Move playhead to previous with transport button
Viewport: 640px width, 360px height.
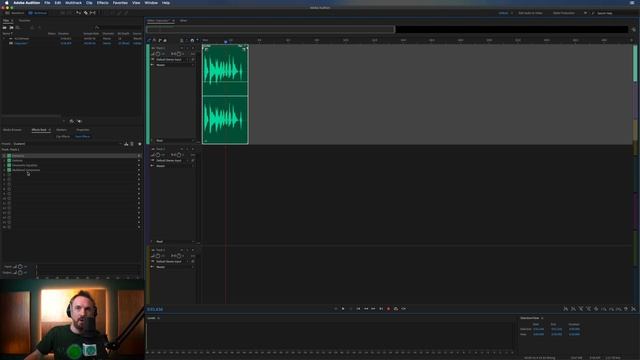click(x=358, y=309)
